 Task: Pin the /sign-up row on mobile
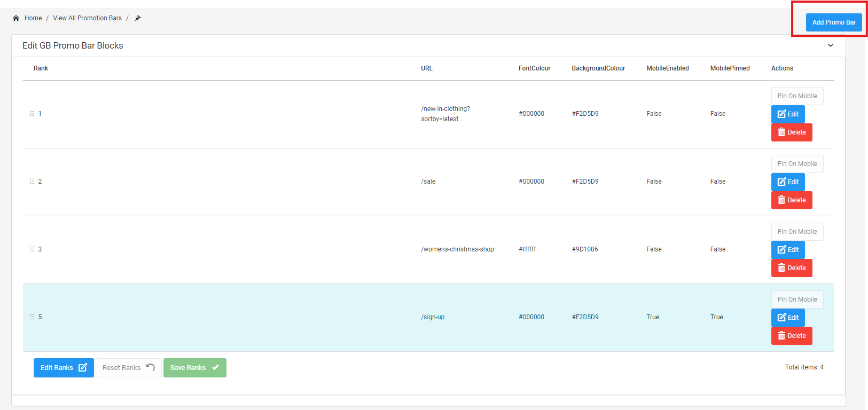[797, 299]
